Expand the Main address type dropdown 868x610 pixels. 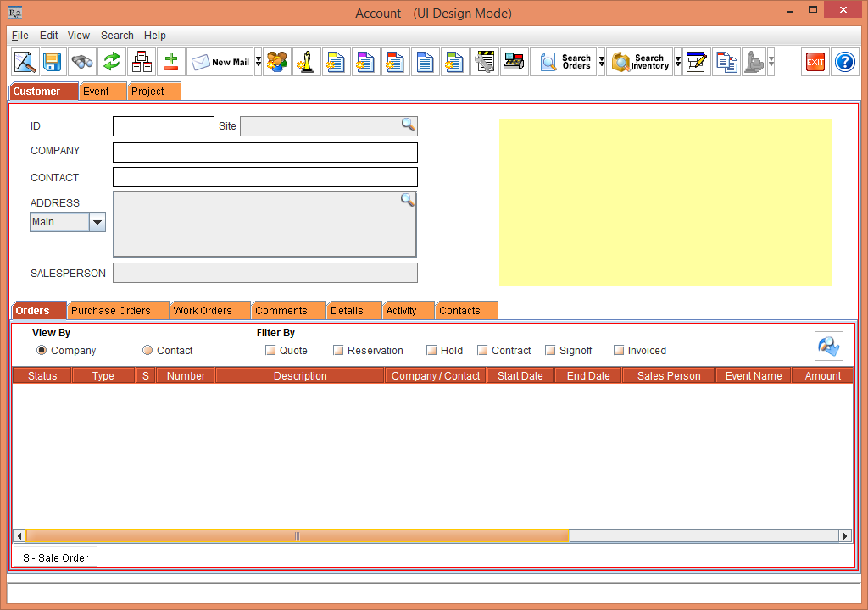pos(97,223)
